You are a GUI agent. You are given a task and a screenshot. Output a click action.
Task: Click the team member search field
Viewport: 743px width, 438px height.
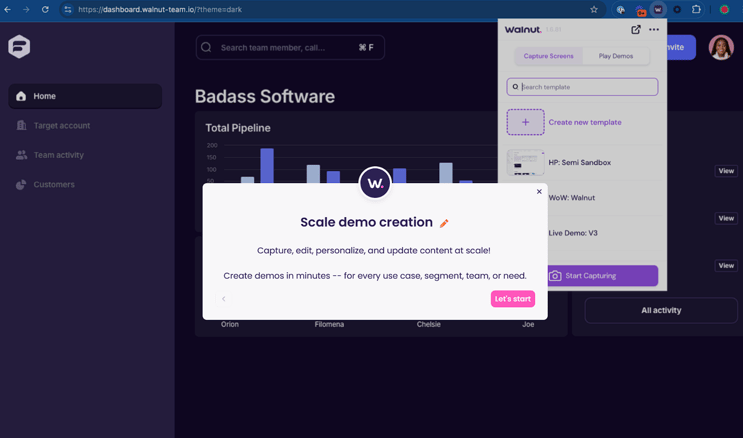(x=290, y=47)
